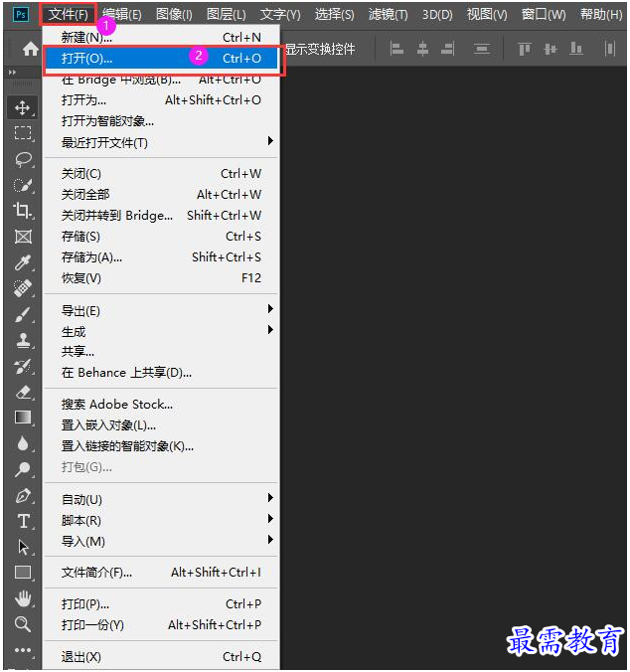Expand the 脚本(R) submenu
The height and width of the screenshot is (672, 630).
click(161, 520)
